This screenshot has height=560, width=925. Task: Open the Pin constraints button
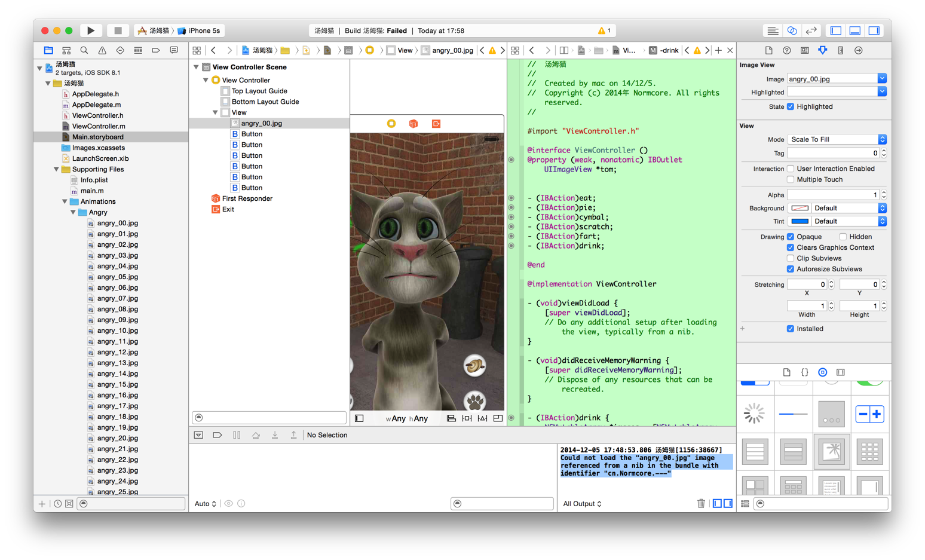(467, 418)
